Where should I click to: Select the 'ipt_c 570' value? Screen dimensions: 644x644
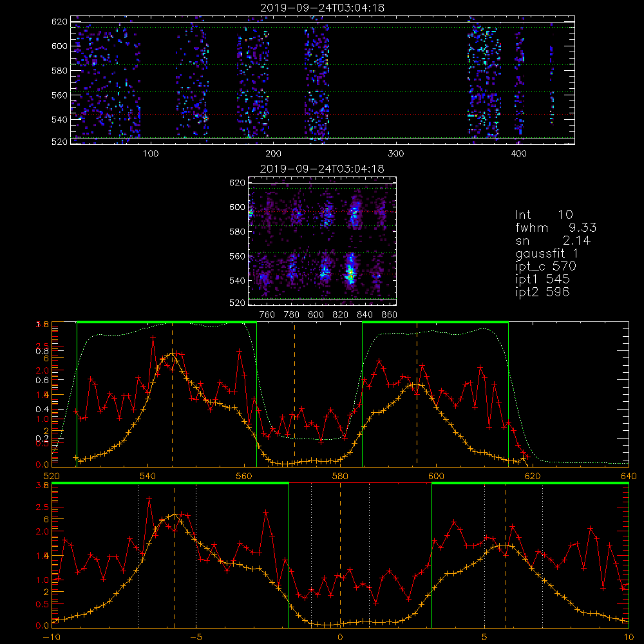(546, 267)
